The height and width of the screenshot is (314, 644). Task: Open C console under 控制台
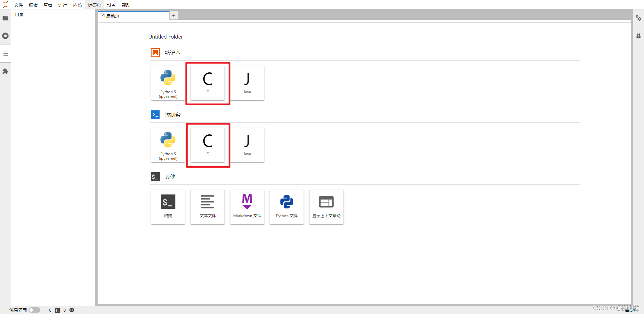[208, 145]
